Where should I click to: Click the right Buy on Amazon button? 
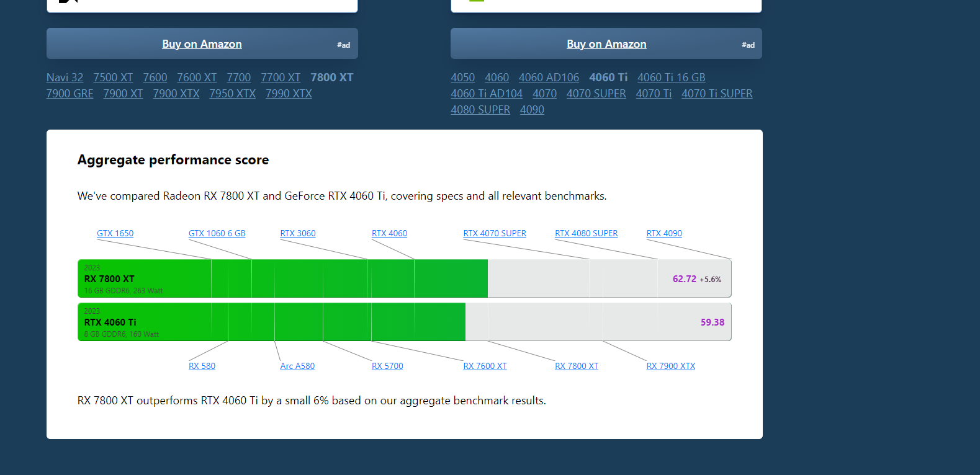click(x=606, y=43)
